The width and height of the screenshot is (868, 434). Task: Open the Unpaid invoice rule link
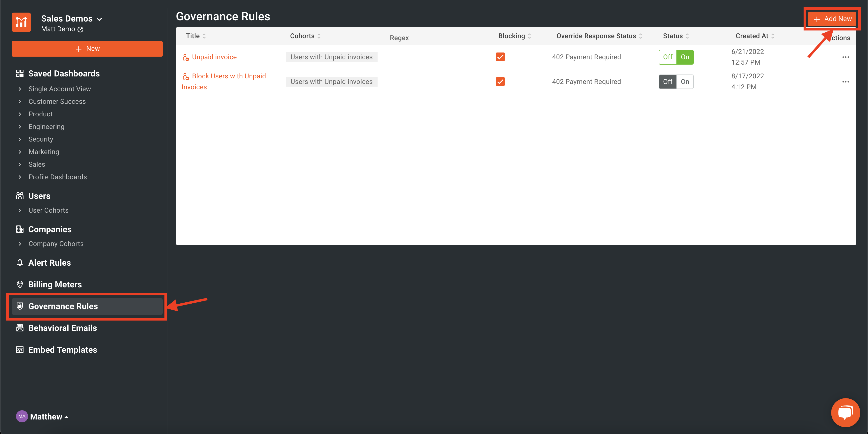[214, 57]
